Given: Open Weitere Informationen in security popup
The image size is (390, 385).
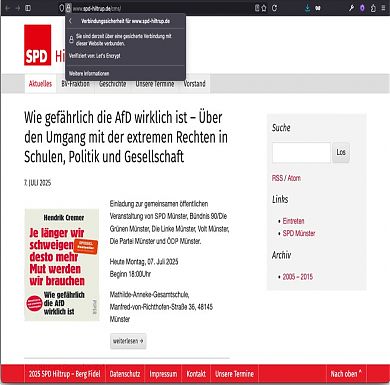Looking at the screenshot, I should [89, 73].
